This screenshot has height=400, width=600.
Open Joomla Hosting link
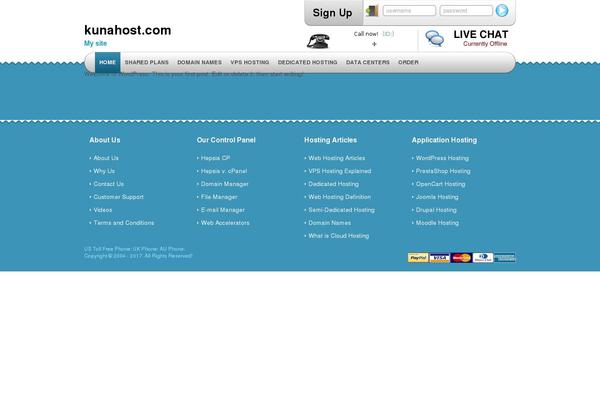tap(437, 197)
